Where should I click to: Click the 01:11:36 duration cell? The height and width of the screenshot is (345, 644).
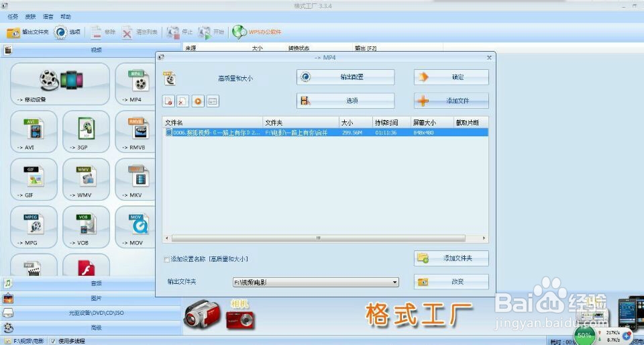click(x=386, y=133)
